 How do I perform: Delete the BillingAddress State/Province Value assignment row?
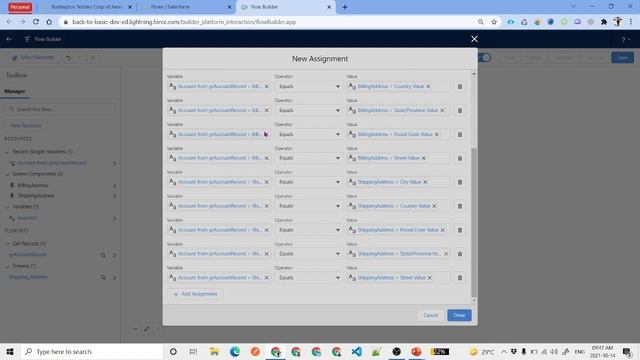tap(460, 111)
